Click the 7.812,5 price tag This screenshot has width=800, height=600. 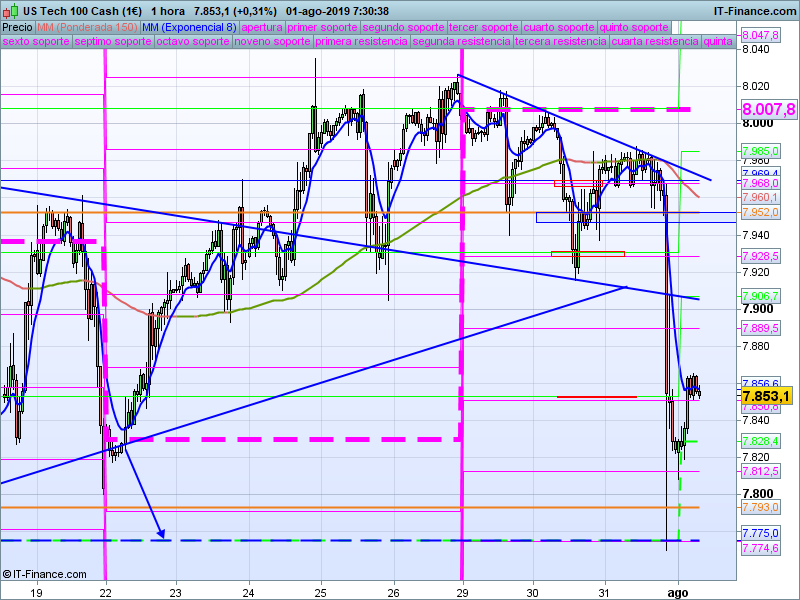[x=760, y=471]
